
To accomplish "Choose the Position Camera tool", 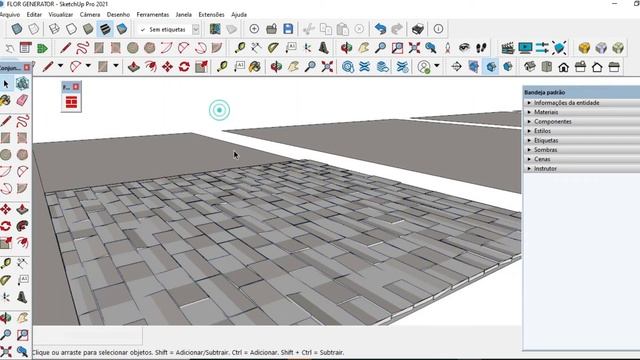I will 447,48.
